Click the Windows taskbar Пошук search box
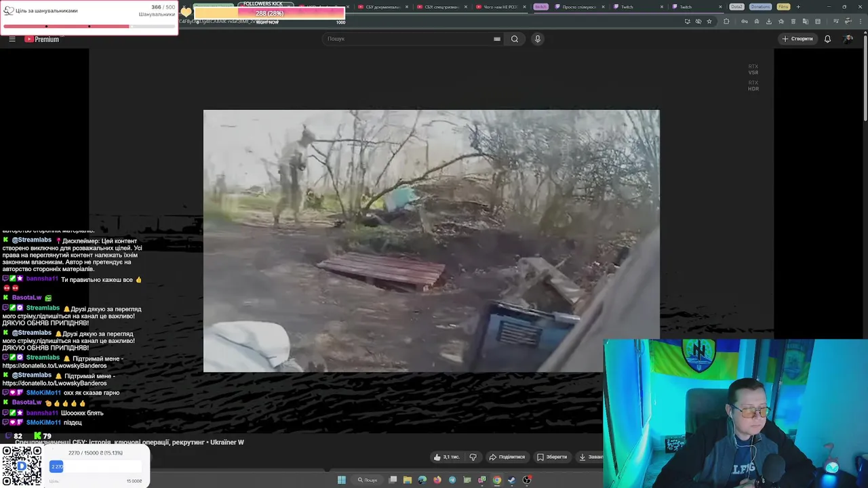This screenshot has height=488, width=868. click(x=368, y=480)
